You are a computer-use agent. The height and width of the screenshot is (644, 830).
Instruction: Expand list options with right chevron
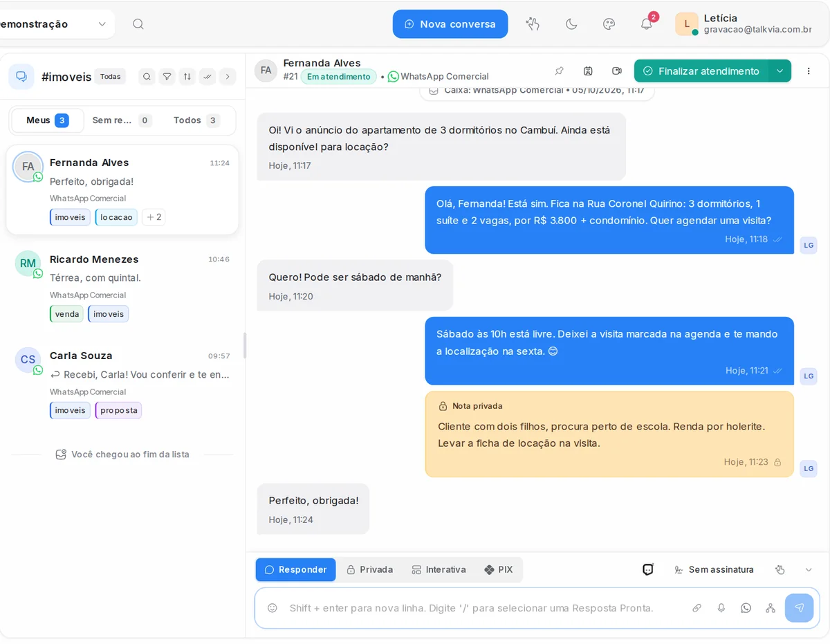tap(228, 77)
